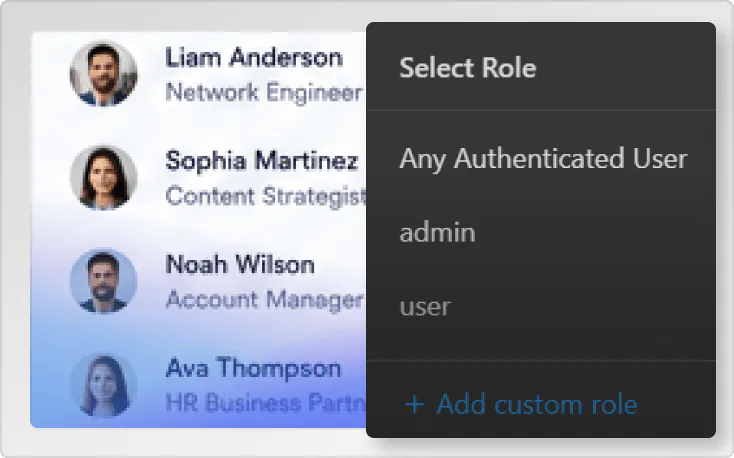Open Ava Thompson's avatar photo

point(103,385)
